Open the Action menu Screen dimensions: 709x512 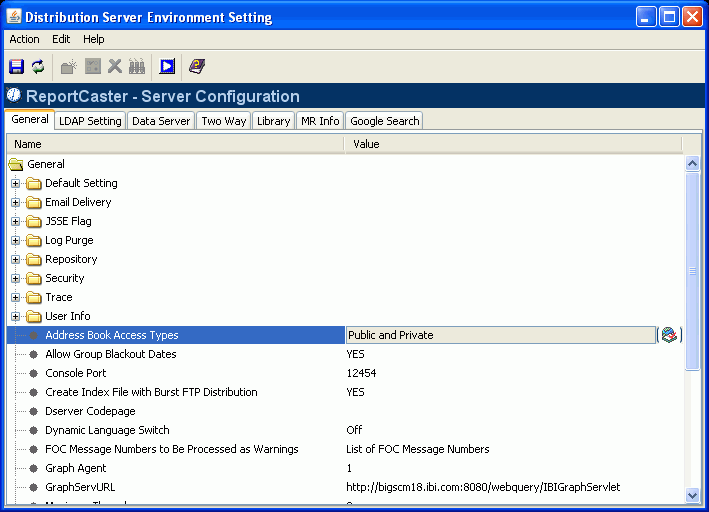point(24,39)
